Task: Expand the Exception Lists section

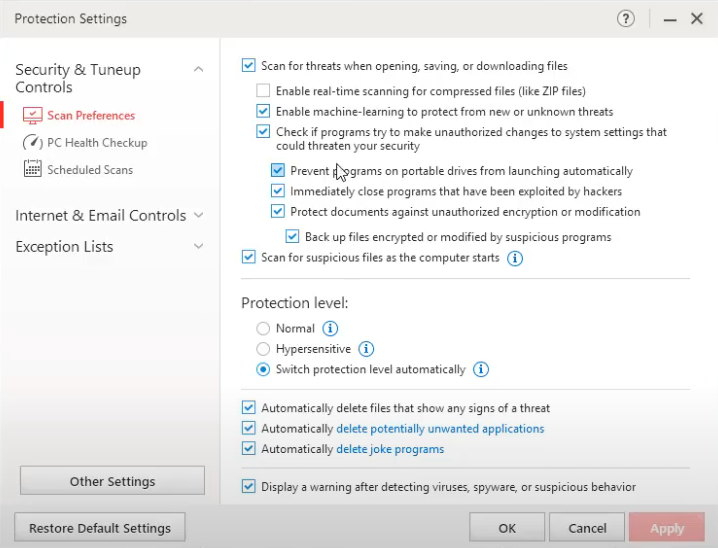Action: pos(198,246)
